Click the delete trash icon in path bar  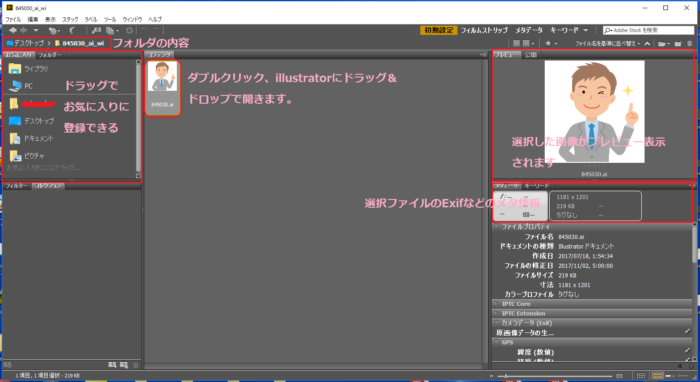click(689, 43)
